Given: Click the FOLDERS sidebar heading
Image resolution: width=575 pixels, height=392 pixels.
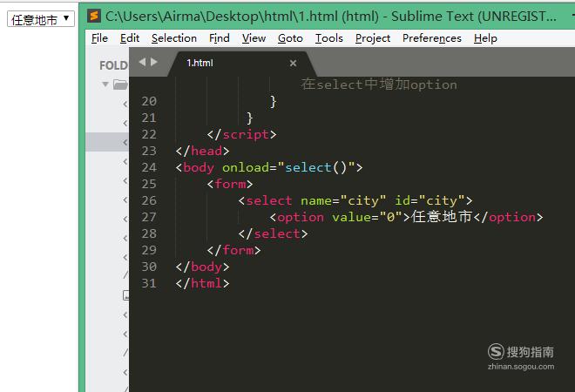Looking at the screenshot, I should (113, 65).
